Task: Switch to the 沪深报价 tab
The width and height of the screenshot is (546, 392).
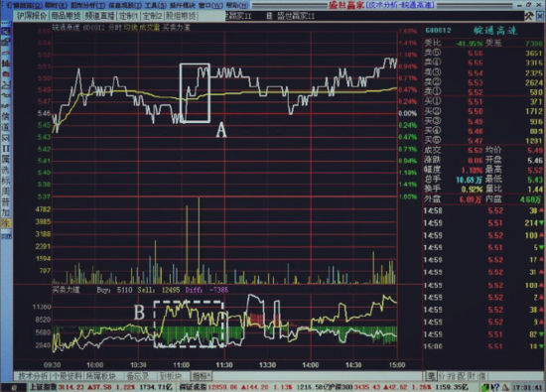Action: pos(32,16)
